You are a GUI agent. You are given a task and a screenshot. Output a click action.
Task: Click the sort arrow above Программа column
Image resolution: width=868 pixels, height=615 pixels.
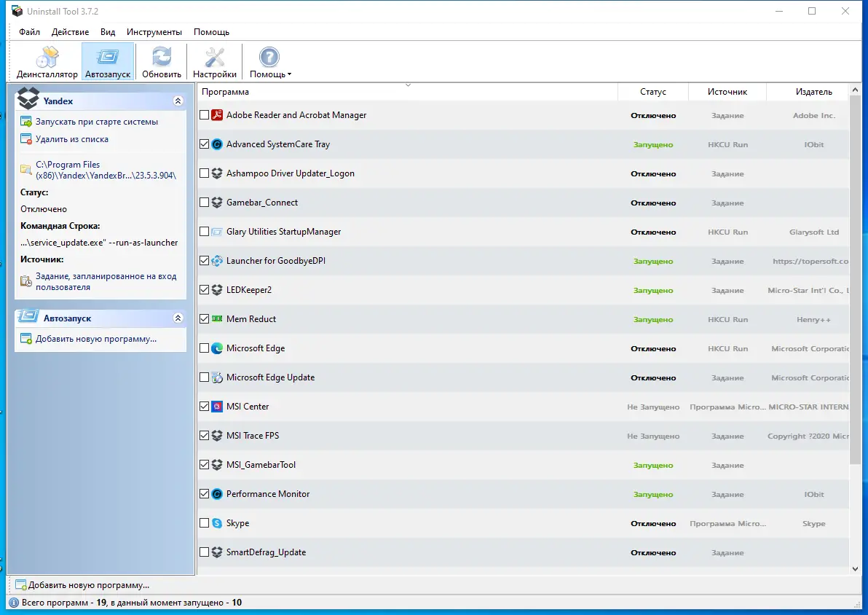[408, 85]
